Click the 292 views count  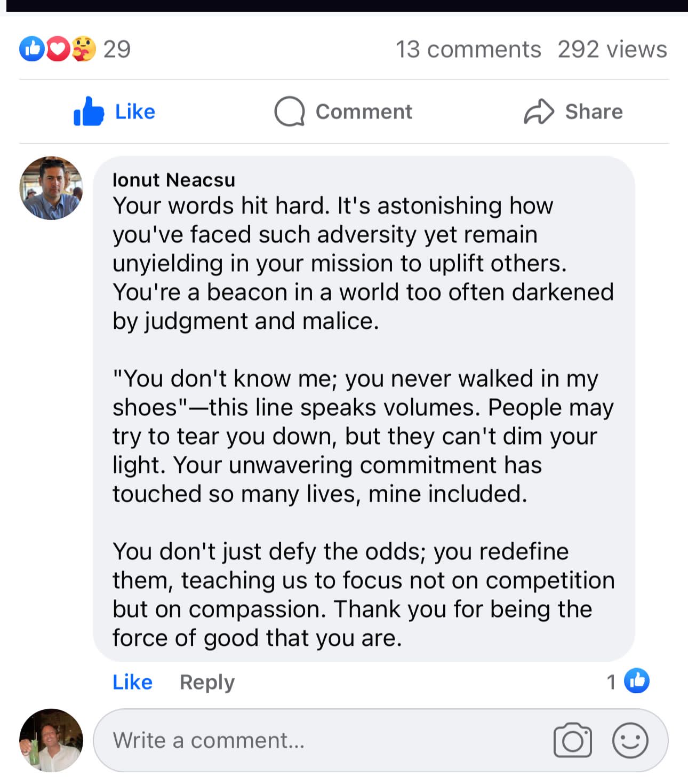point(612,49)
